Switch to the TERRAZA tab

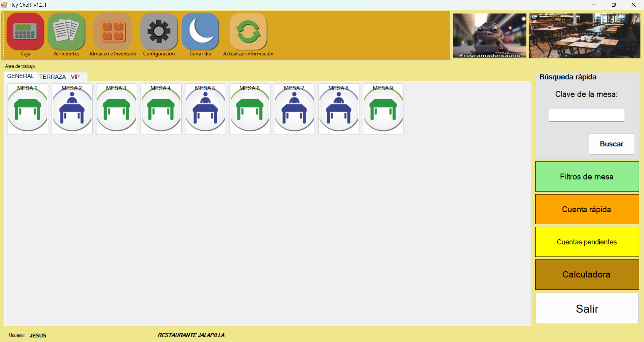(52, 77)
